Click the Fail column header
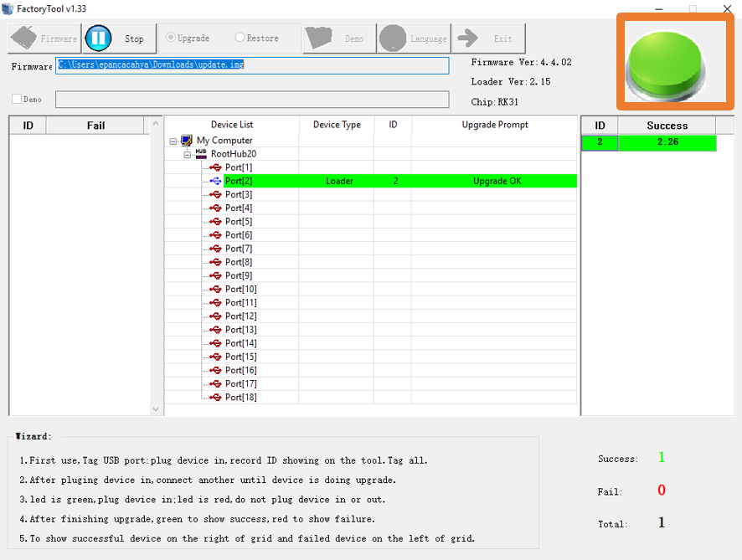 [x=95, y=126]
